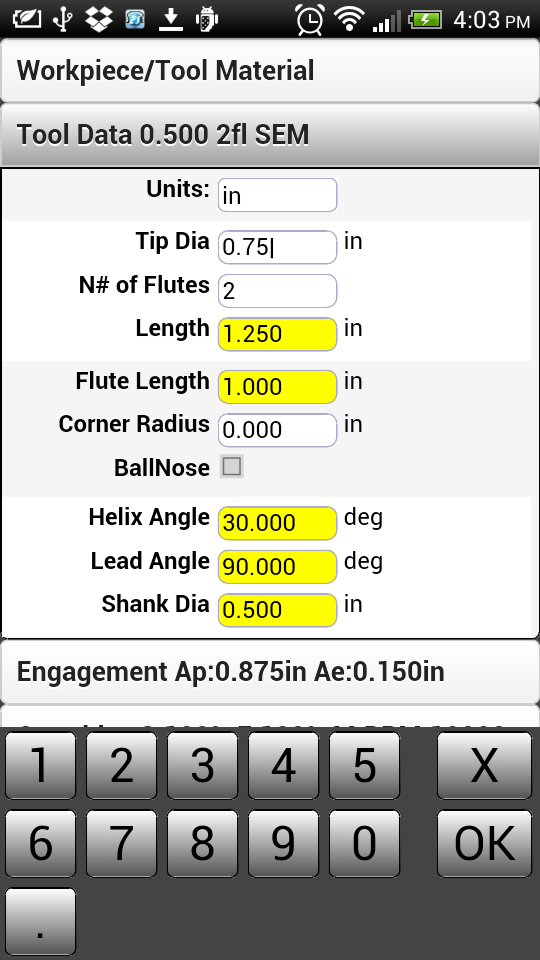Tap the USB icon in status bar
The image size is (540, 960).
tap(61, 20)
